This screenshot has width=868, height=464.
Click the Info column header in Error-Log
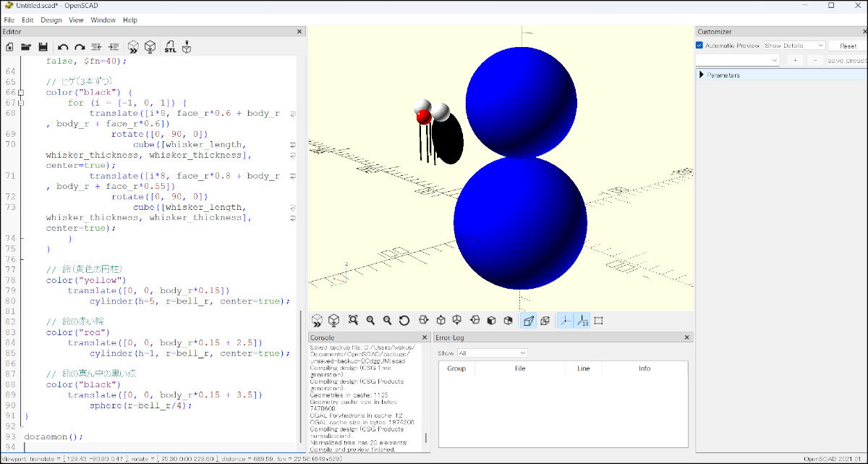tap(644, 368)
